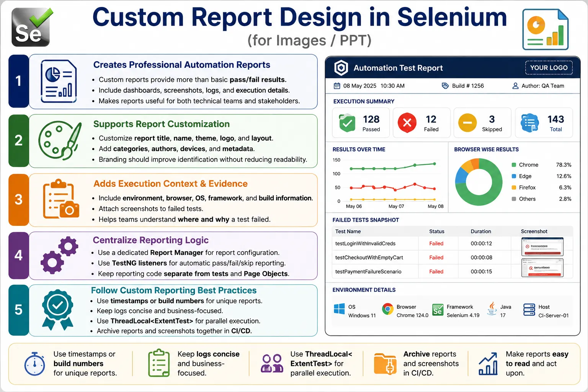Click the orange zipped folder icon in the bottom strip
Image resolution: width=588 pixels, height=392 pixels.
385,364
